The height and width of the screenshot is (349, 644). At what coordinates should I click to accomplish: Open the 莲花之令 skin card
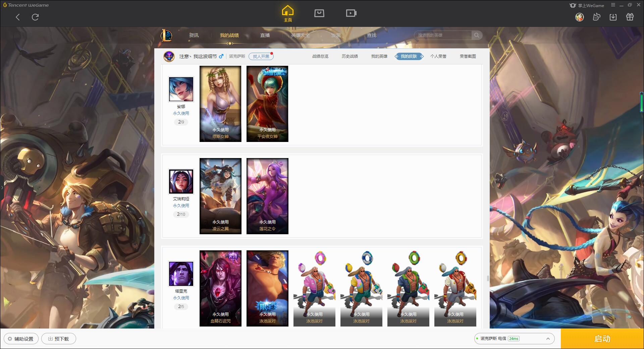pos(267,196)
